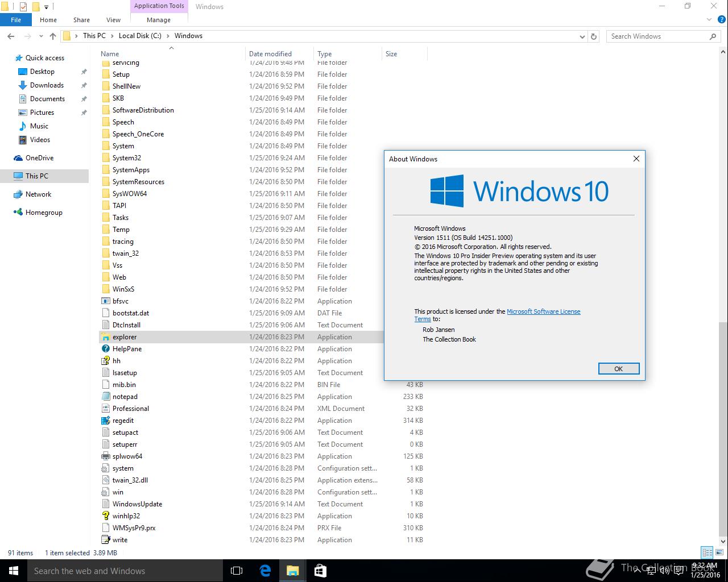This screenshot has height=582, width=728.
Task: Open Downloads in navigation pane
Action: (x=47, y=85)
